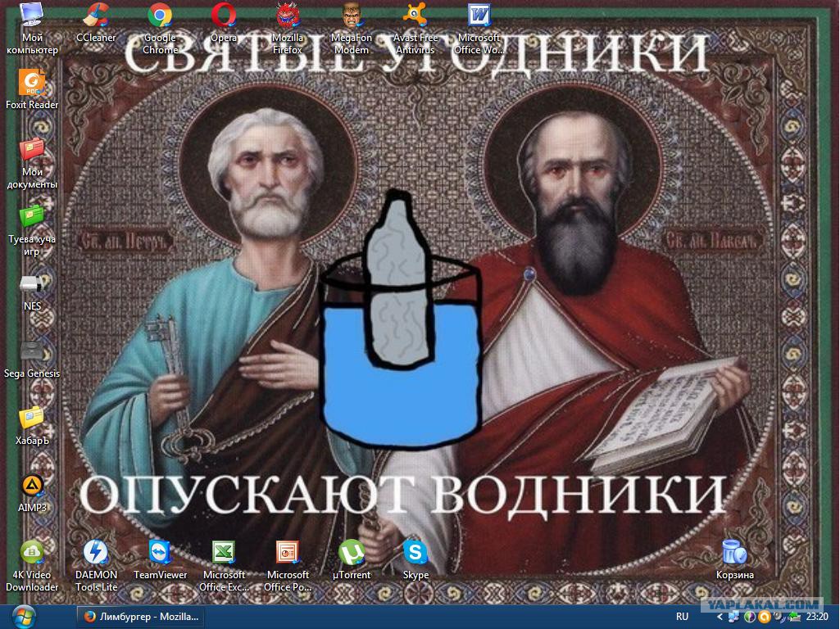
Task: Open the Мои документы folder
Action: coord(32,163)
